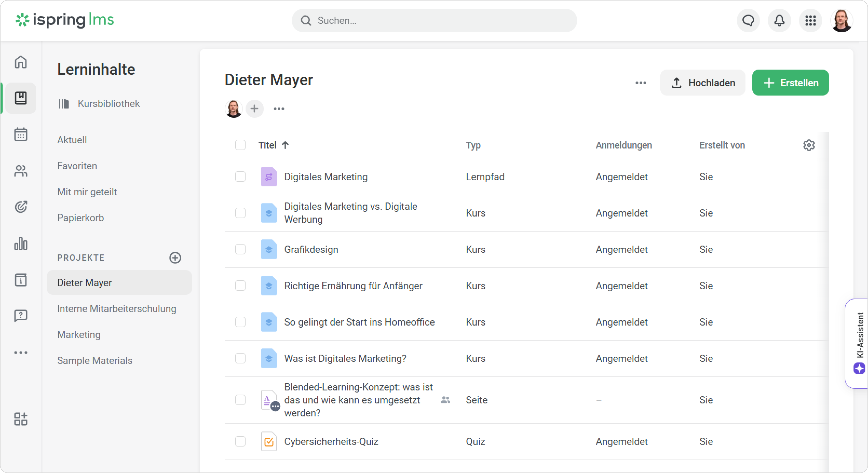Expand the more options under project avatar
Viewport: 868px width, 473px height.
(279, 109)
